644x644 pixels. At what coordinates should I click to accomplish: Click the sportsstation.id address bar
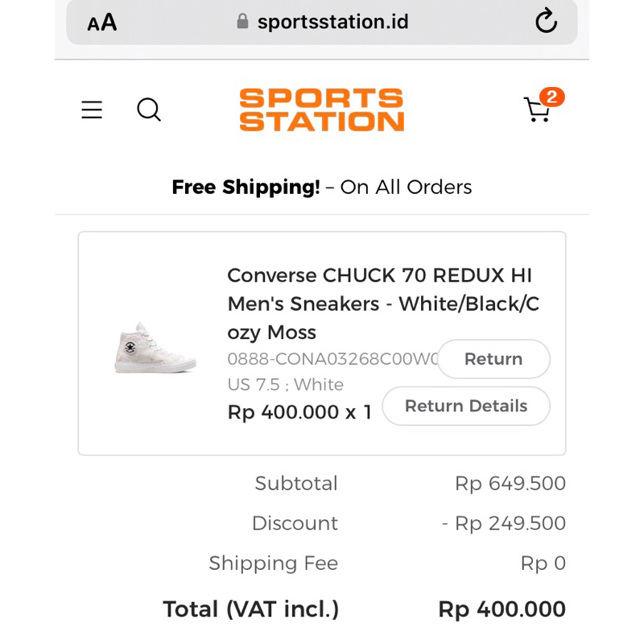[332, 22]
